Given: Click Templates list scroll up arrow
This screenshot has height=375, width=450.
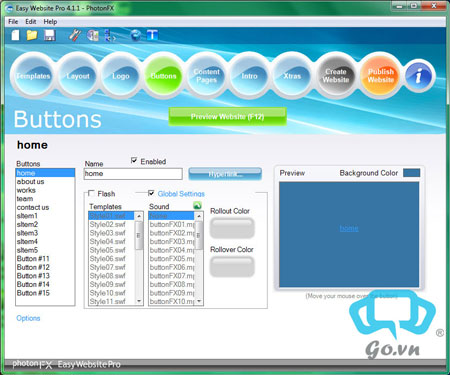Looking at the screenshot, I should [x=139, y=216].
